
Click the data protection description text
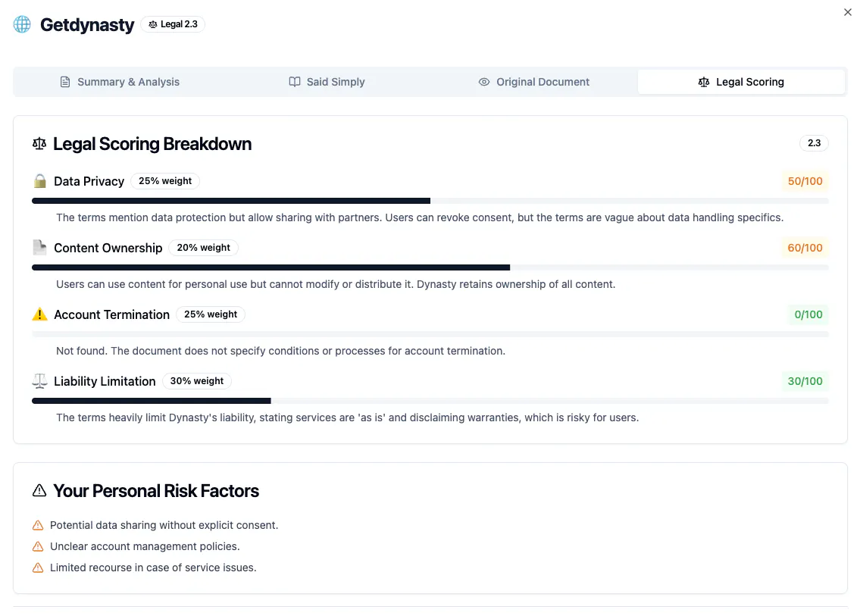pyautogui.click(x=420, y=217)
